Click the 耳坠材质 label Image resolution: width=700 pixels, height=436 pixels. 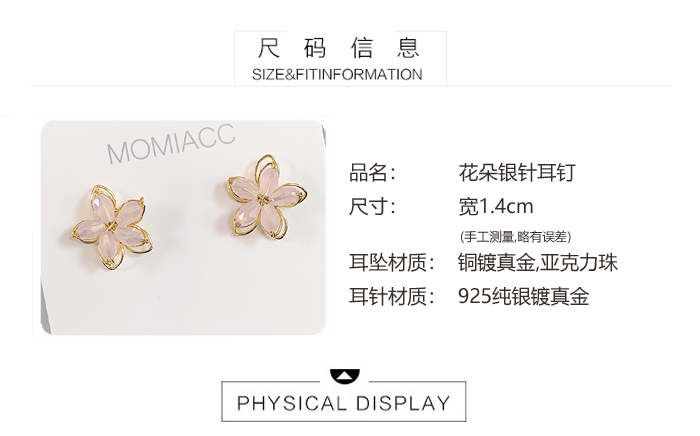(392, 263)
